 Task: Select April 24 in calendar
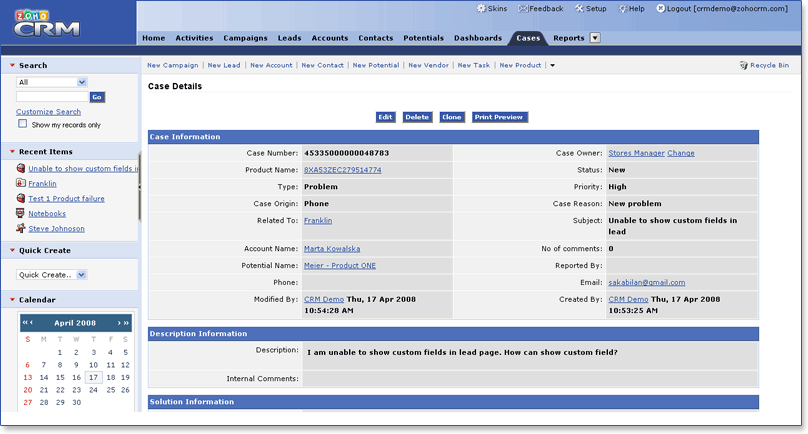[x=93, y=390]
